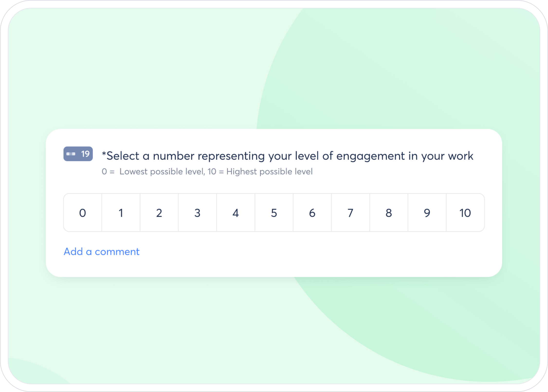
Task: Choose 4 on the engagement scale
Action: [x=236, y=213]
